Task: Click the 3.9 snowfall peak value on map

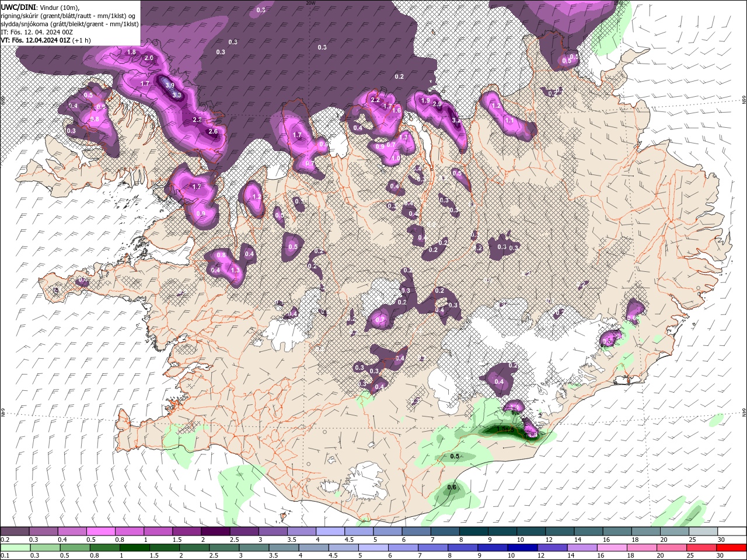Action: pos(170,85)
